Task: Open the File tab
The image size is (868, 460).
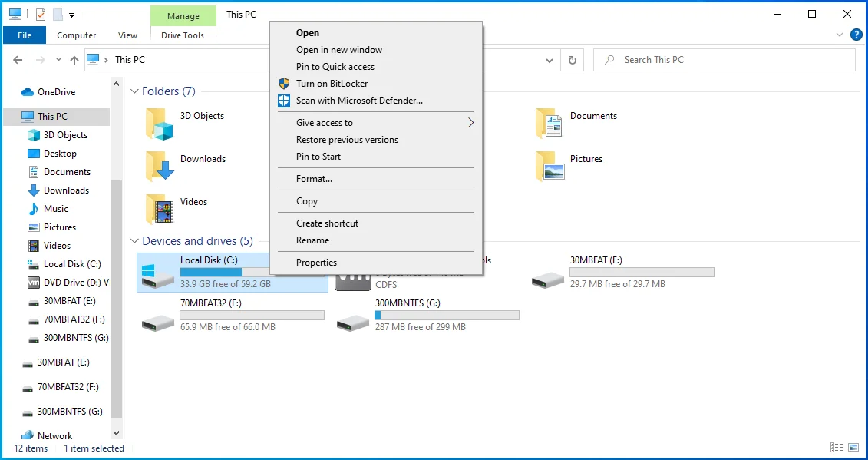Action: click(x=25, y=35)
